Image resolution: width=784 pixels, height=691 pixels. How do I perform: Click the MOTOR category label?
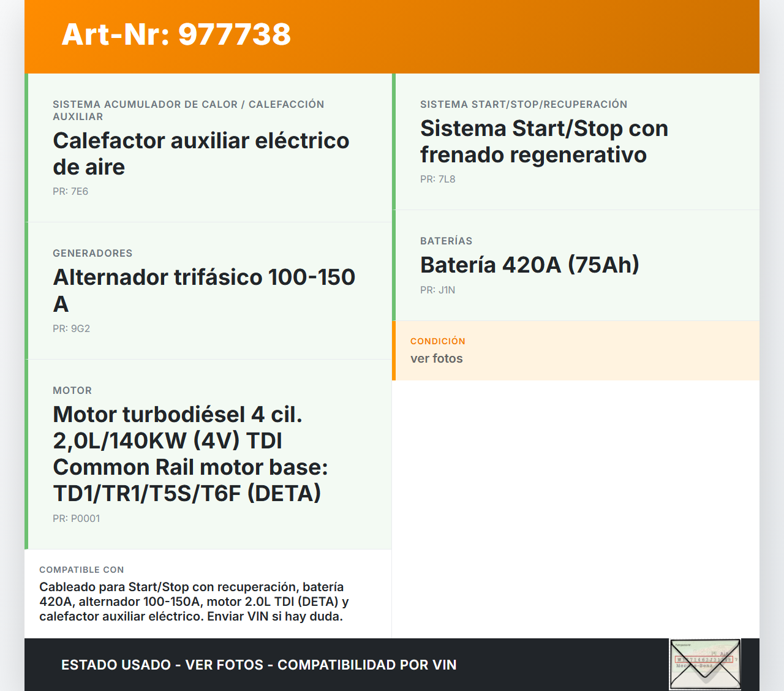pos(72,390)
